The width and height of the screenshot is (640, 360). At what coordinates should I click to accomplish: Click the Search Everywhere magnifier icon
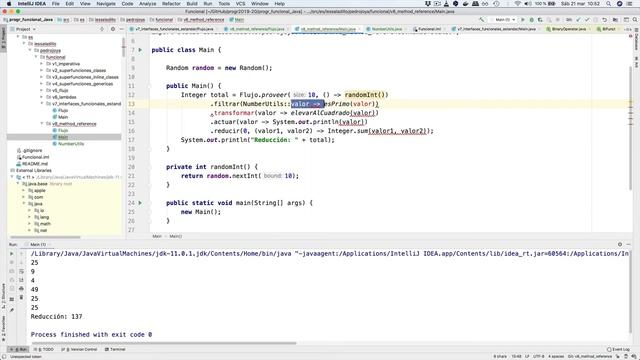(635, 20)
